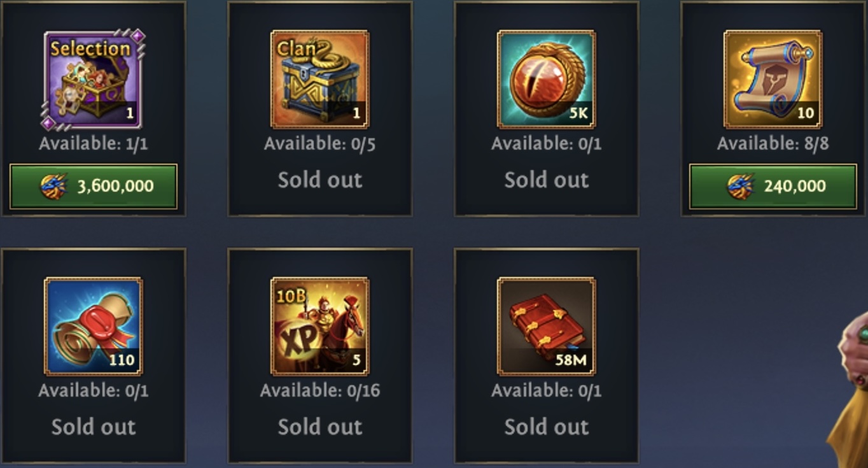The image size is (868, 468).
Task: Click the coin icon on 3,600,000 button
Action: pos(53,186)
